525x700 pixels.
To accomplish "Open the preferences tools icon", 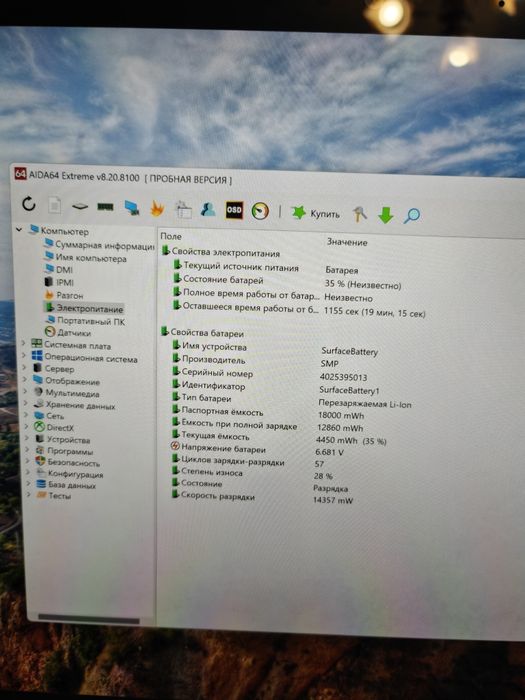I will pyautogui.click(x=360, y=214).
